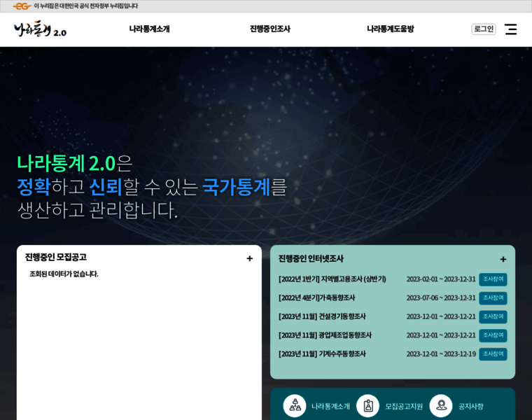532x420 pixels.
Task: Click the 로그인 button
Action: (484, 29)
